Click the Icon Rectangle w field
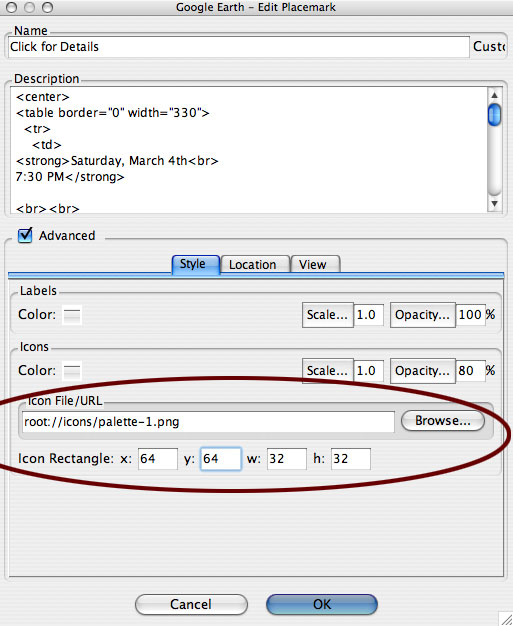Viewport: 513px width, 626px height. click(x=287, y=459)
